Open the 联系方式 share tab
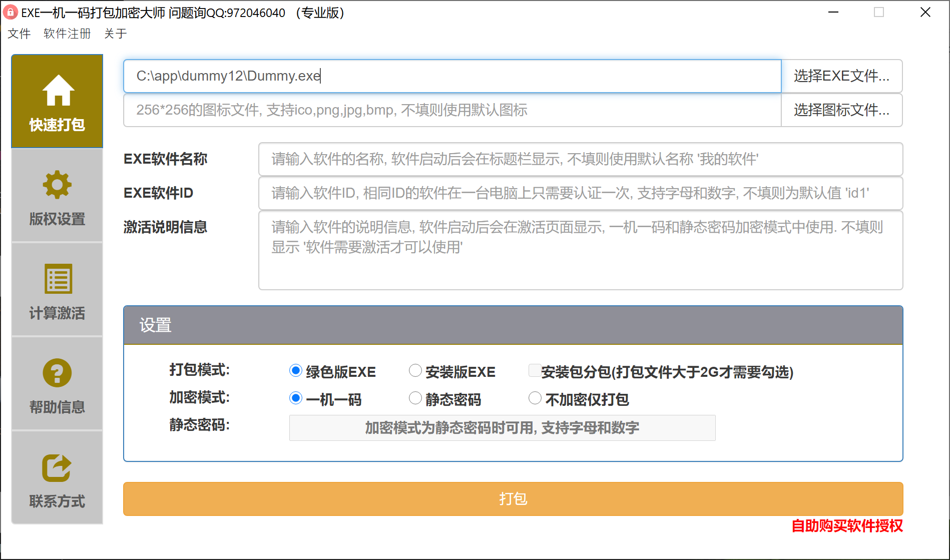The height and width of the screenshot is (560, 950). [x=57, y=478]
